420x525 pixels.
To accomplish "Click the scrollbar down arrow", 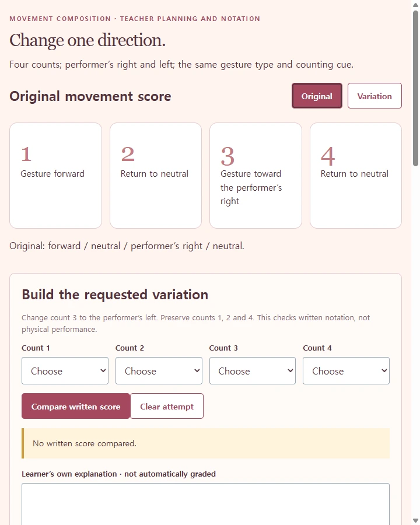I will click(416, 520).
